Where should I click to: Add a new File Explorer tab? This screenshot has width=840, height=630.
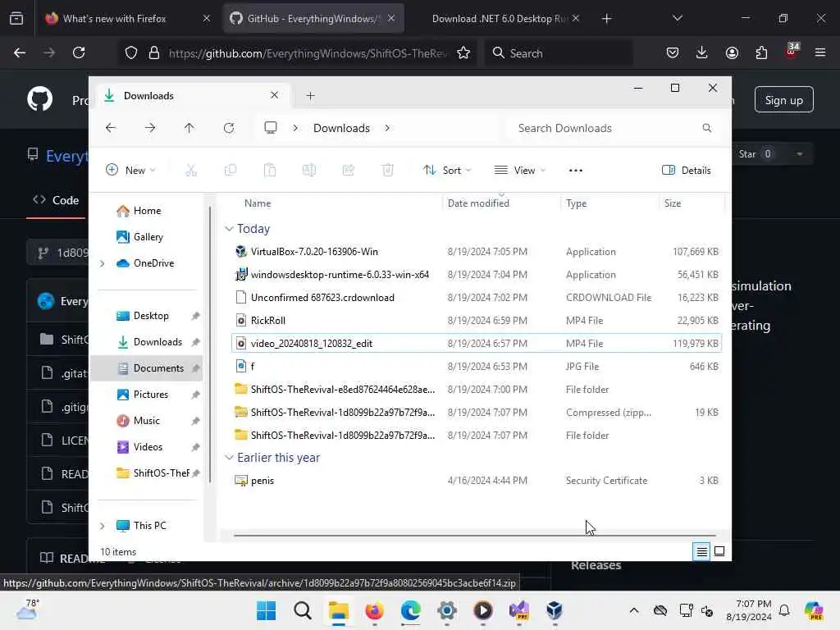(x=310, y=96)
